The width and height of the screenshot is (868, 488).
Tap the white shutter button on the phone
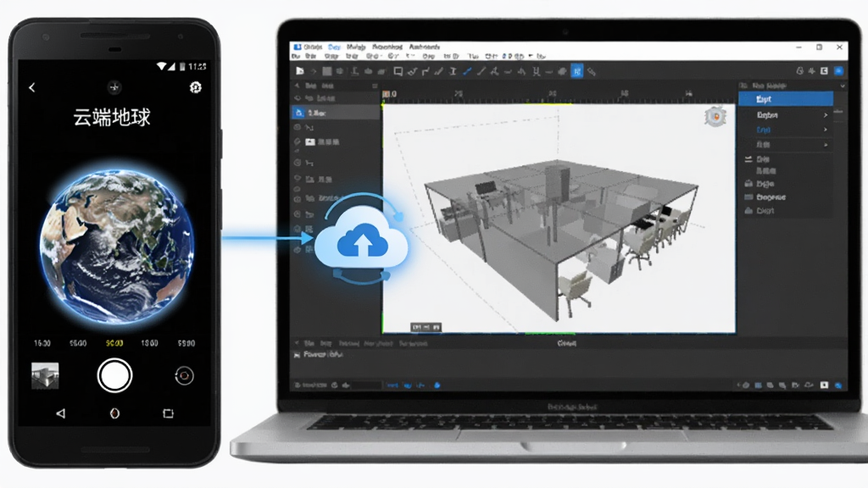114,375
